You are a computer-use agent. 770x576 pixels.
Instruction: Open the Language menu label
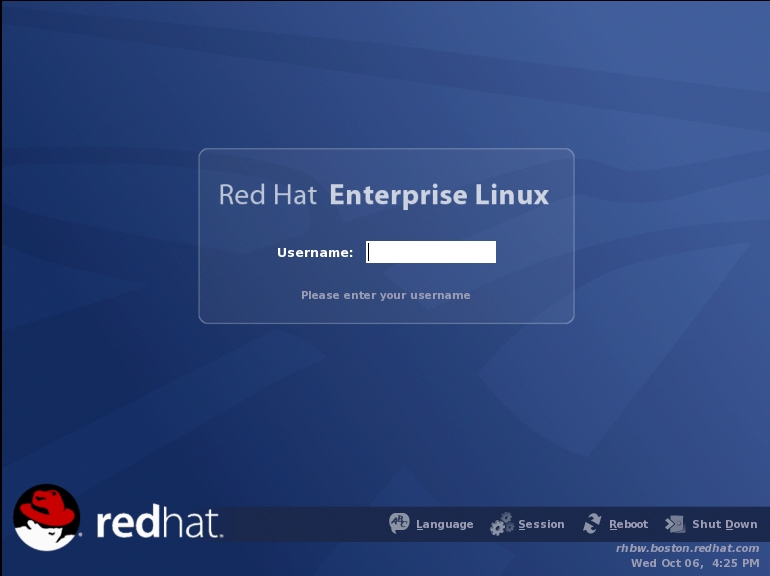pyautogui.click(x=445, y=524)
